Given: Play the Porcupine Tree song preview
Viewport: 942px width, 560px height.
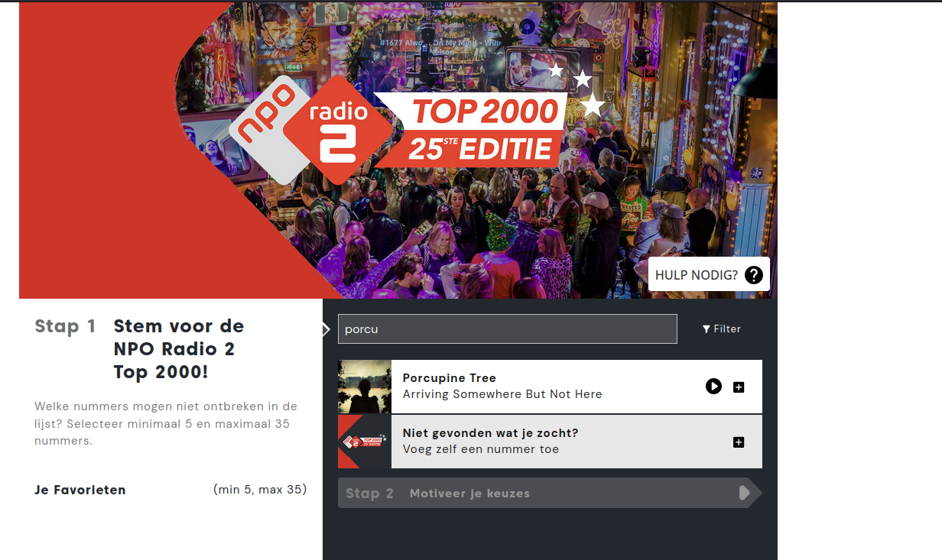Looking at the screenshot, I should click(713, 387).
